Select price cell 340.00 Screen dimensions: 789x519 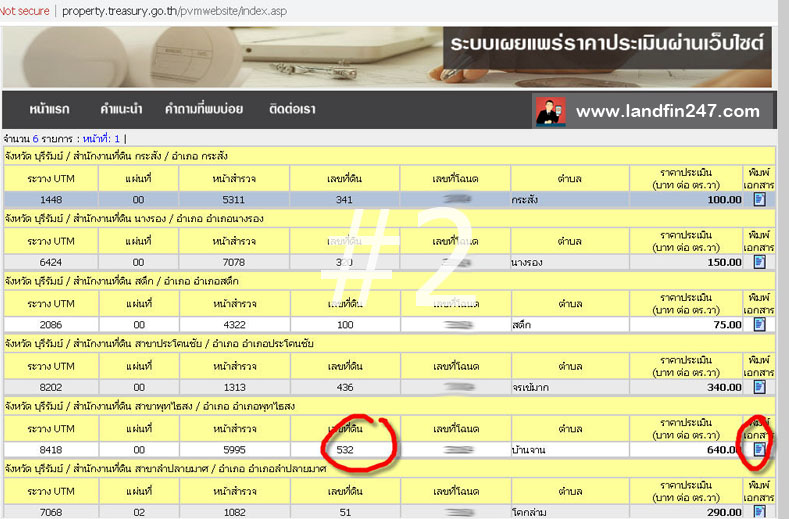point(686,387)
